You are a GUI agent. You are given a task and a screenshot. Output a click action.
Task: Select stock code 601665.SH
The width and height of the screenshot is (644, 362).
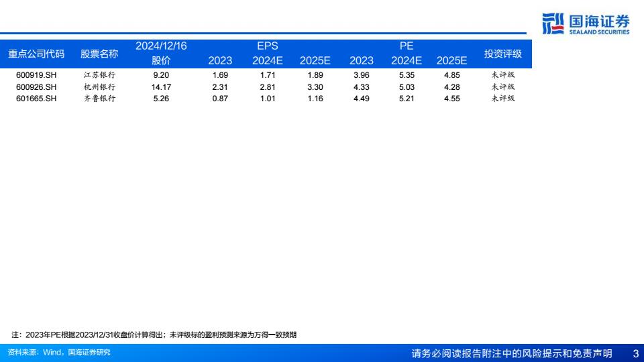pyautogui.click(x=36, y=99)
